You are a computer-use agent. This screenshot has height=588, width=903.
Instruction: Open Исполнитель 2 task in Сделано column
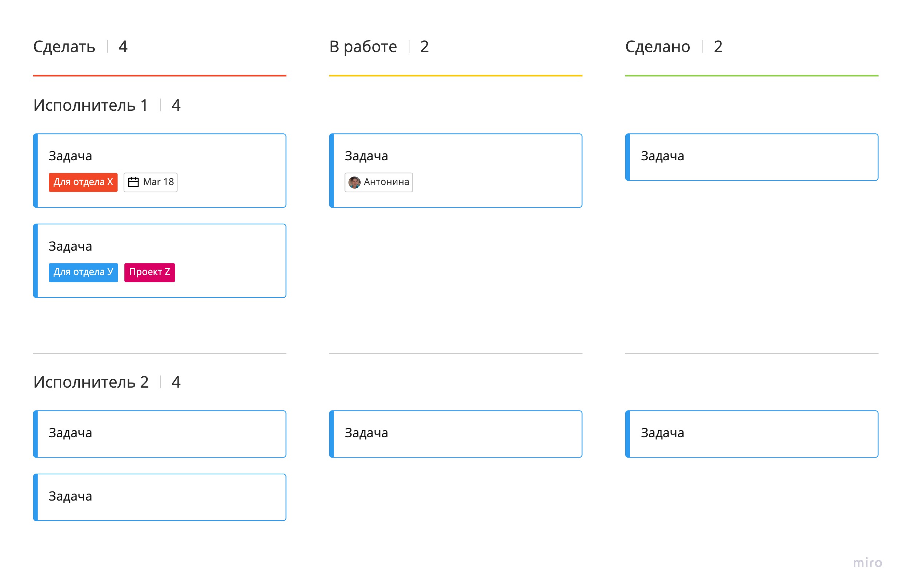[x=751, y=434]
